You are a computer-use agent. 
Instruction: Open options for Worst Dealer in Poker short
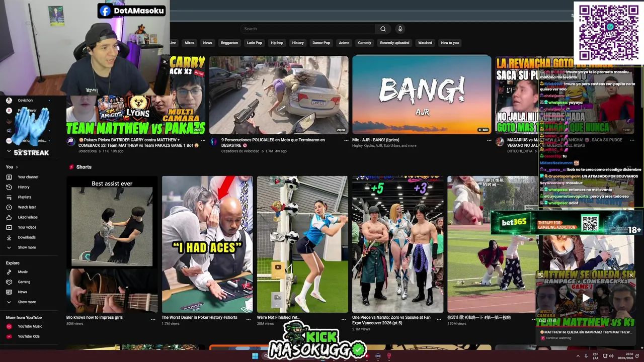pyautogui.click(x=249, y=319)
